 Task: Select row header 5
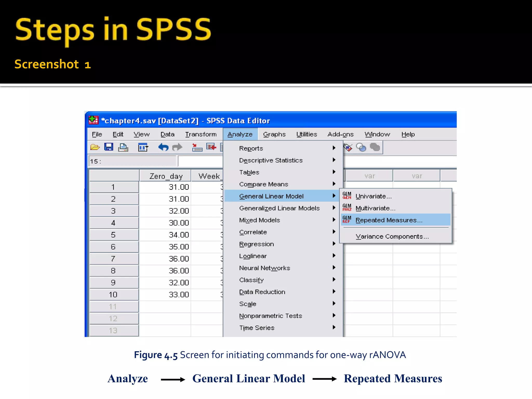pos(114,235)
